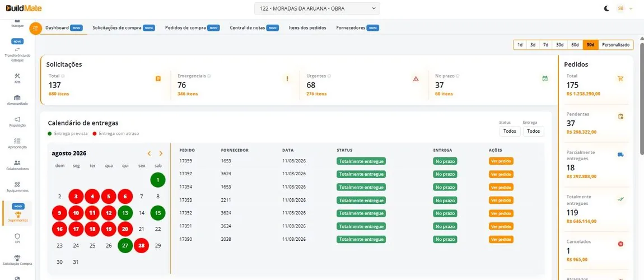Click the Total solicitações document icon
Viewport: 644px width, 280px height.
[158, 79]
